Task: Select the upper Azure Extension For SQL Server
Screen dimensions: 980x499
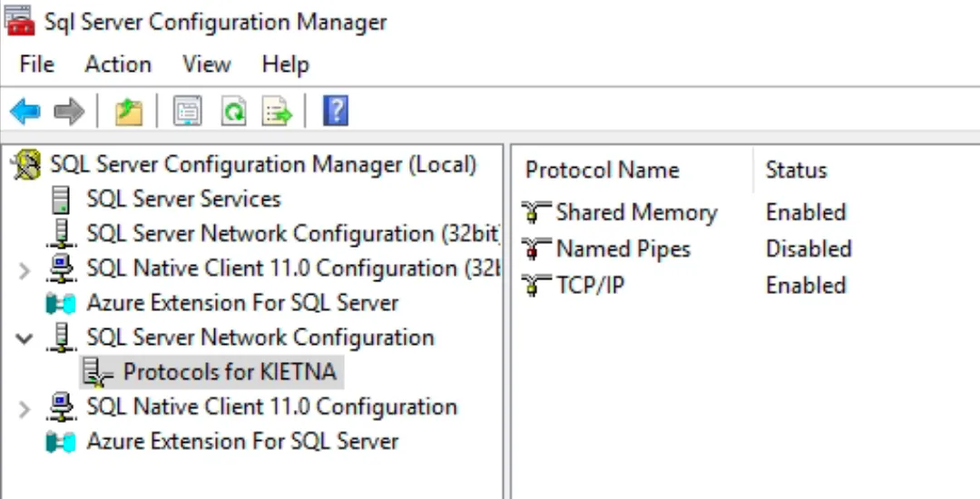Action: tap(242, 304)
